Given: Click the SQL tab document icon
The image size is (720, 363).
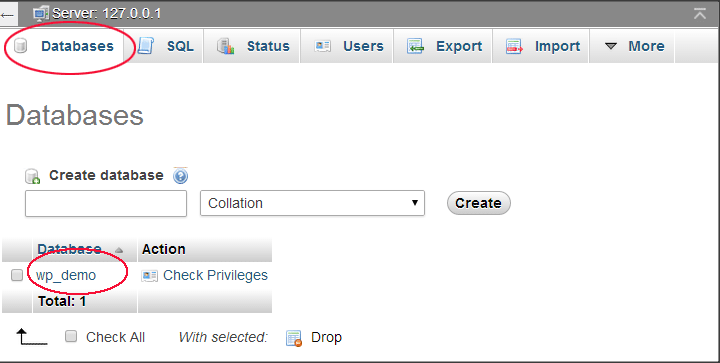Looking at the screenshot, I should click(x=146, y=46).
